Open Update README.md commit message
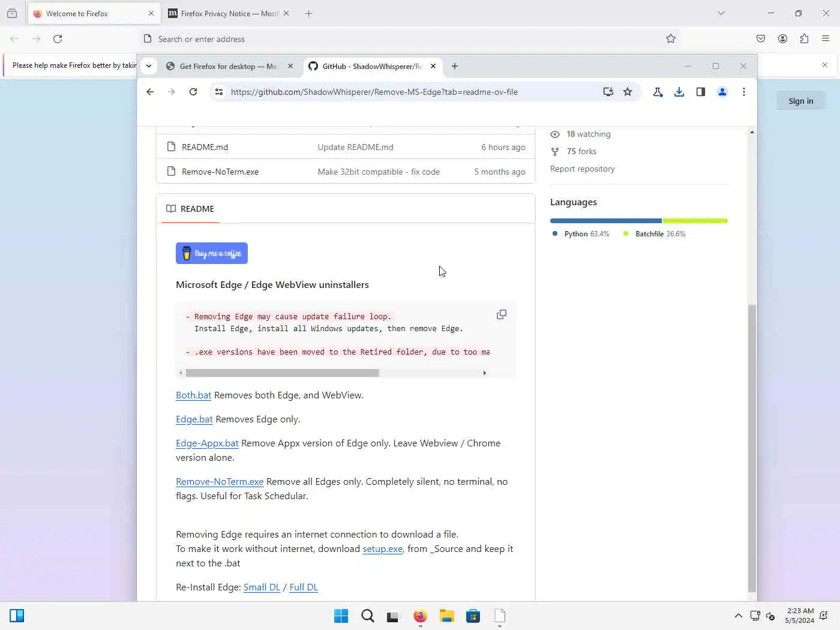Image resolution: width=840 pixels, height=630 pixels. click(356, 147)
